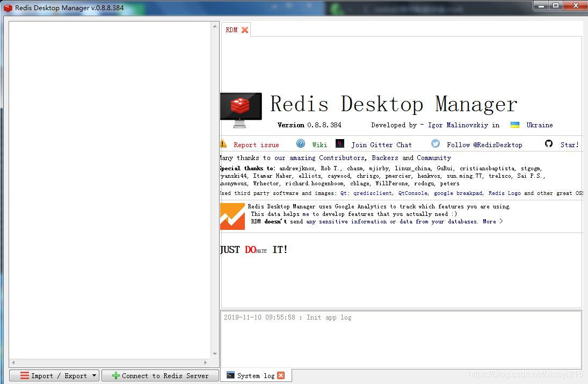Open the google breakpad link

pos(459,193)
